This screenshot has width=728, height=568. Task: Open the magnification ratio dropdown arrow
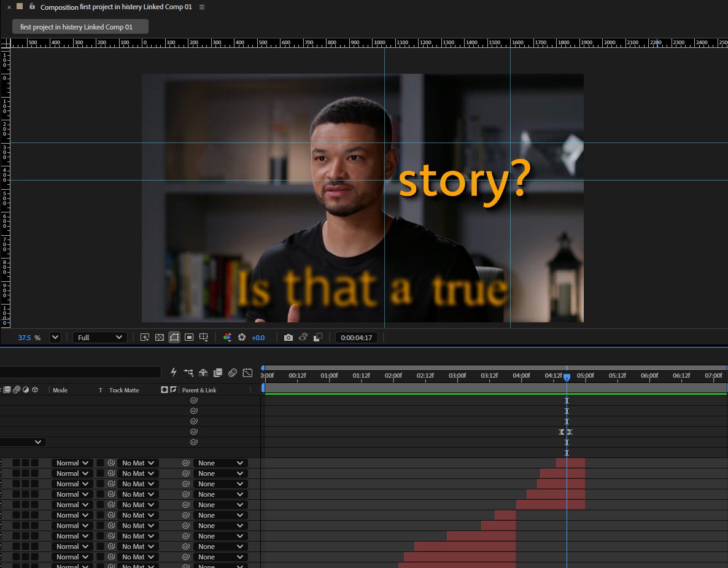click(x=55, y=337)
